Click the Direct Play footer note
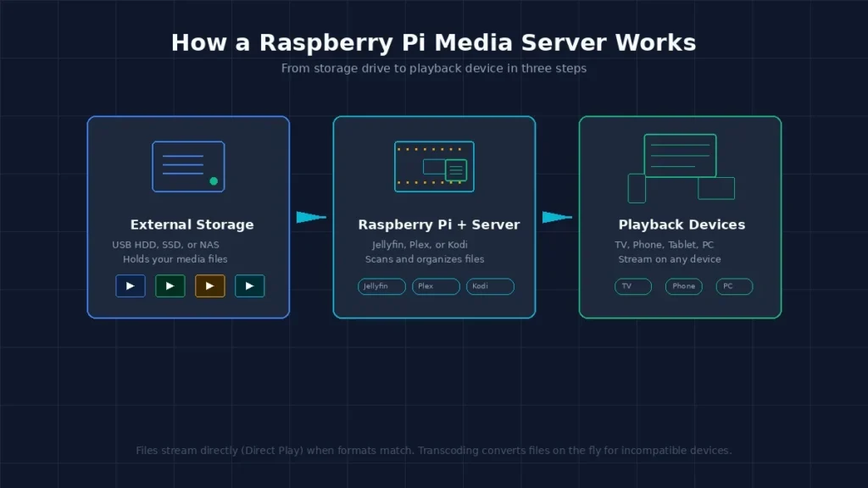 pos(433,451)
